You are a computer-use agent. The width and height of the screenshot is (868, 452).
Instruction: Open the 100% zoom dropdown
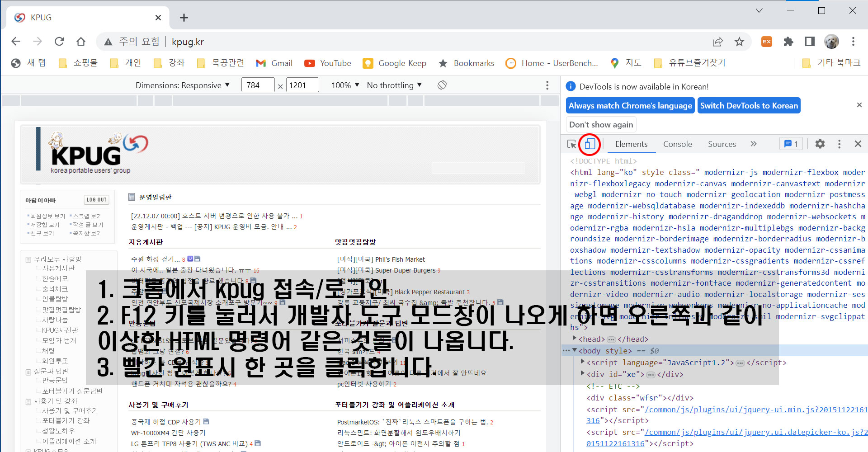point(345,85)
